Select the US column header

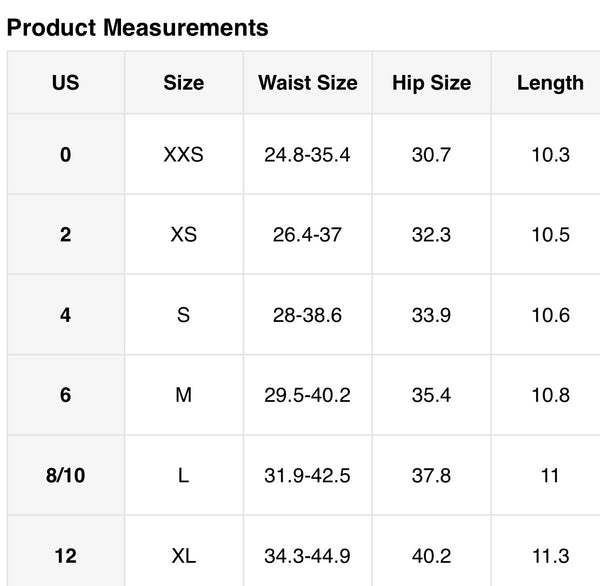point(65,83)
